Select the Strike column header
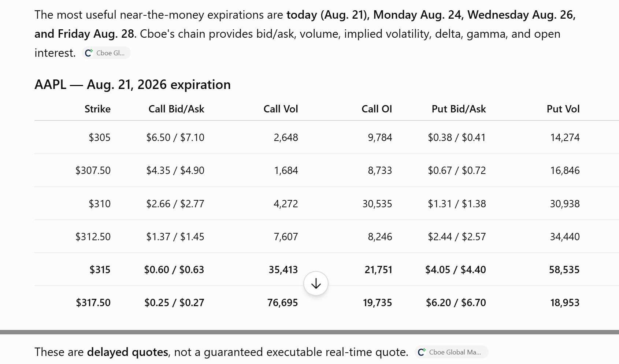This screenshot has width=619, height=364. (97, 109)
